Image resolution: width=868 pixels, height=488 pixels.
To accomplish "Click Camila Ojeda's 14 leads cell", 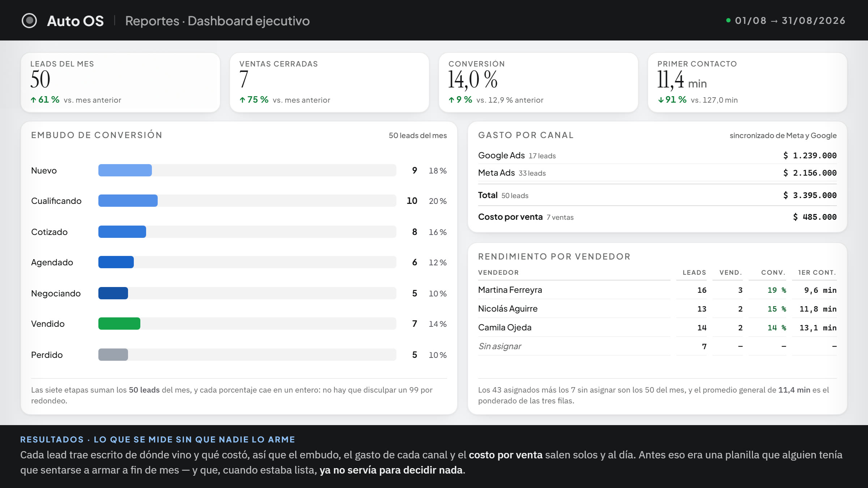I will 702,328.
